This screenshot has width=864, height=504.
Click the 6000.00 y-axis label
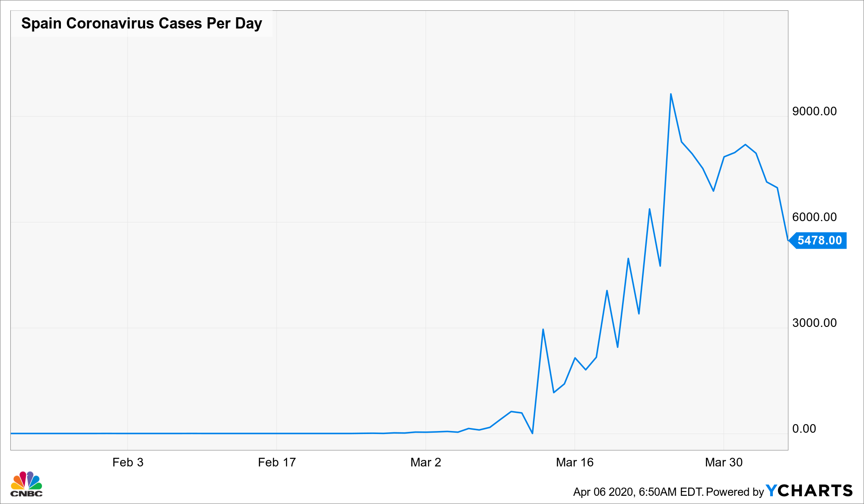(x=814, y=217)
